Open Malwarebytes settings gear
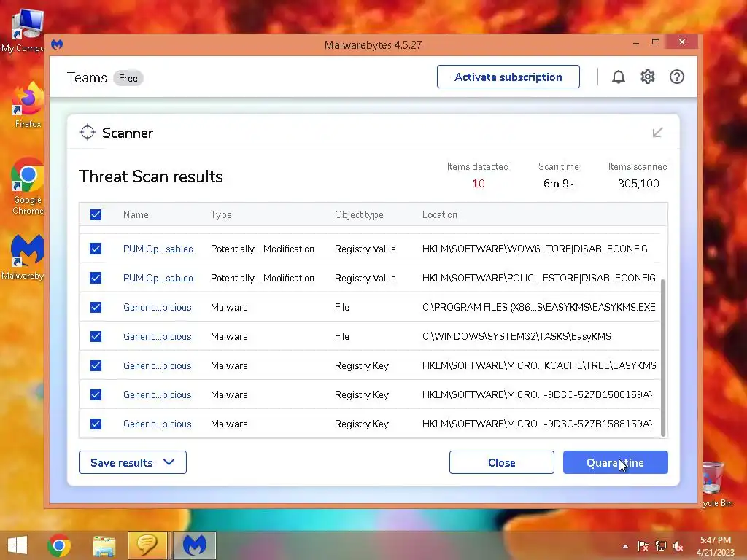This screenshot has height=560, width=747. (648, 77)
